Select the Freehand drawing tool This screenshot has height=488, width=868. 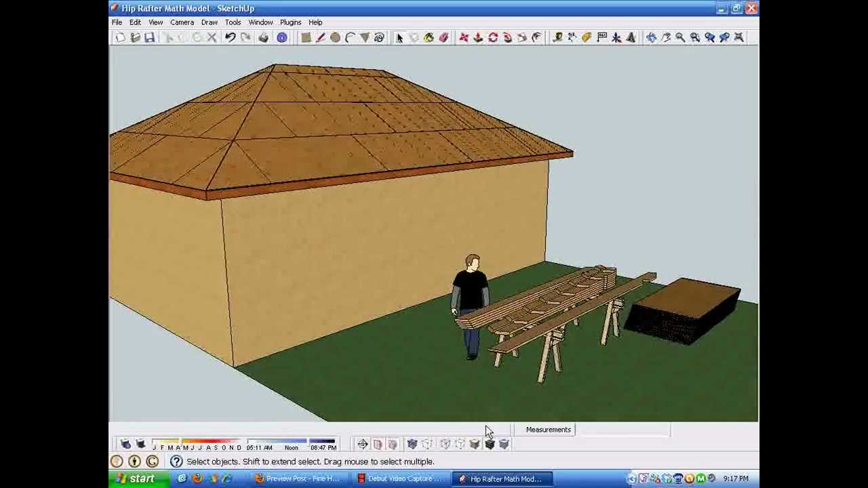pyautogui.click(x=379, y=38)
